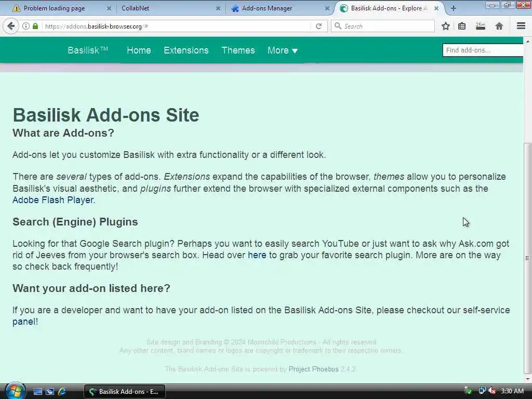Open the self-service panel link
The height and width of the screenshot is (399, 532).
(x=24, y=321)
